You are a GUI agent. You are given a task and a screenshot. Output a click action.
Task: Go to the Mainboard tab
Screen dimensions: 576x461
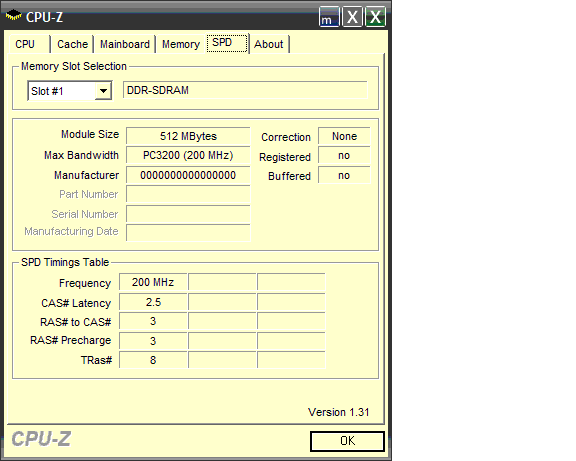point(125,44)
